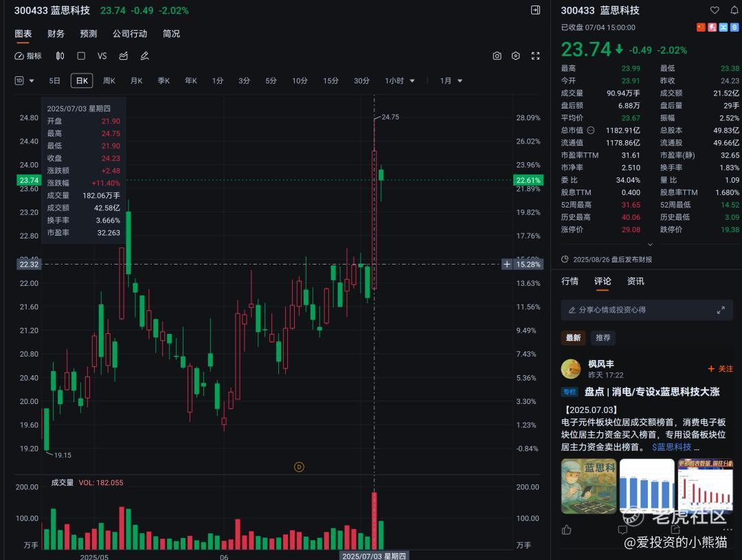Switch to 图表 tab

(x=23, y=34)
